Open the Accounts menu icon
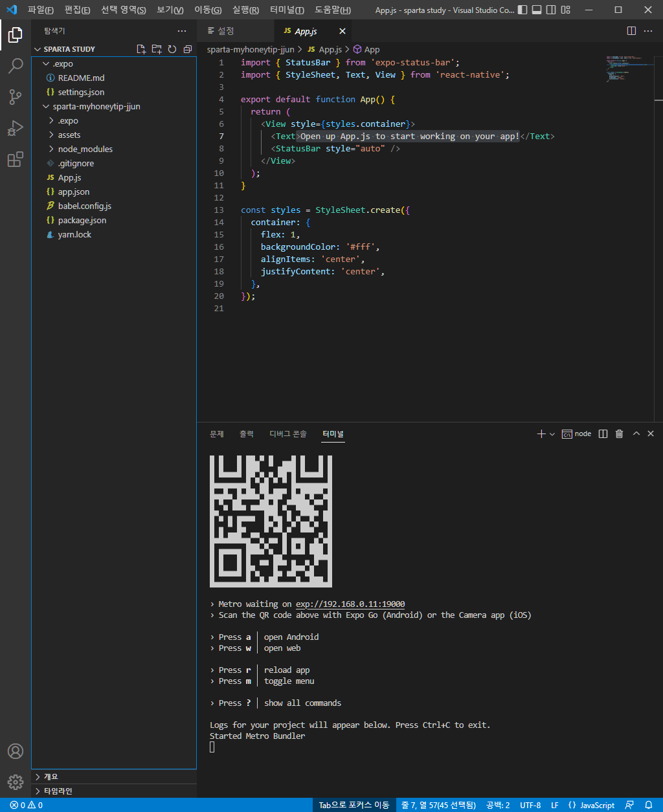Viewport: 663px width, 812px height. point(16,751)
